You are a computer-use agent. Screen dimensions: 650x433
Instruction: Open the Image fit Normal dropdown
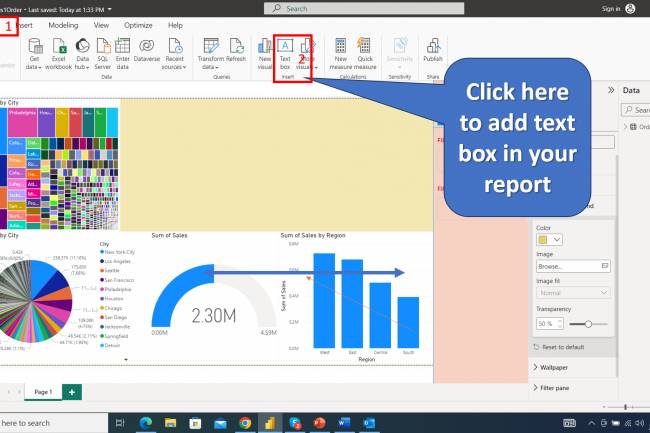573,293
